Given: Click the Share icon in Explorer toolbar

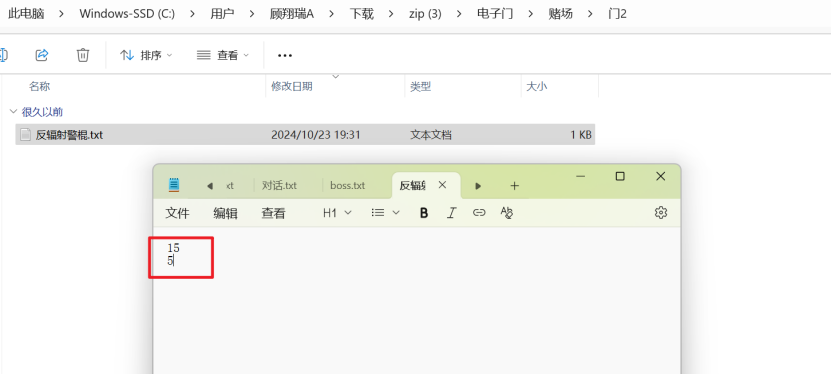Looking at the screenshot, I should 42,55.
